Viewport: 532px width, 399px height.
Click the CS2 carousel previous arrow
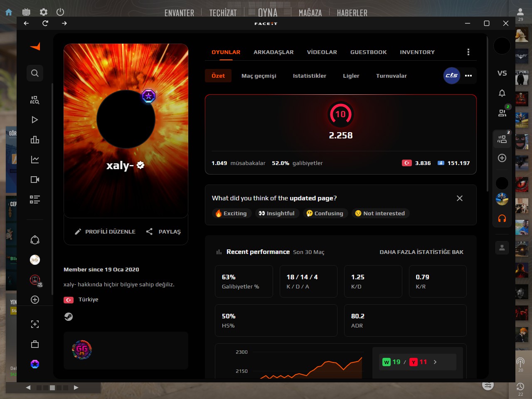tap(28, 387)
